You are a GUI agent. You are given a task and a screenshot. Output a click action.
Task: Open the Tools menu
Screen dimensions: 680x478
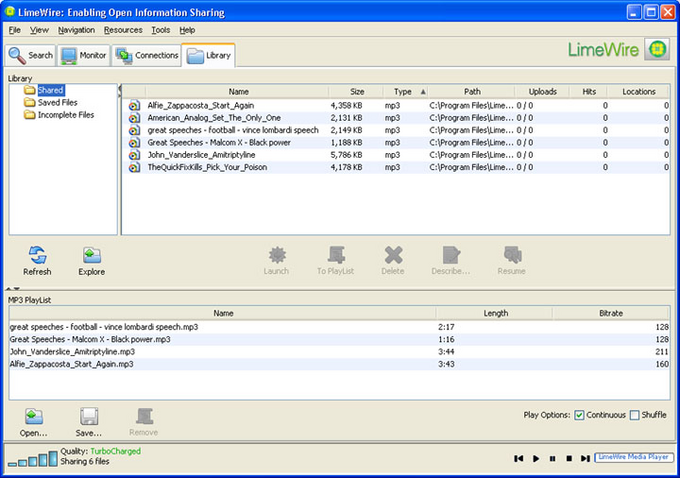coord(160,30)
